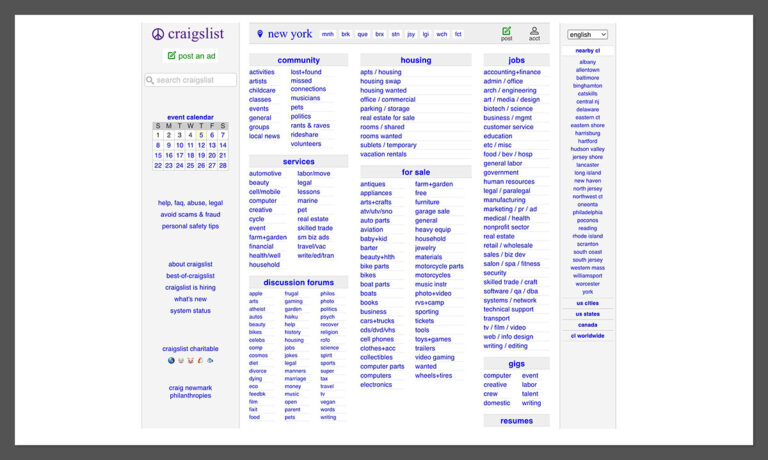Open the free link under for sale

(x=421, y=193)
